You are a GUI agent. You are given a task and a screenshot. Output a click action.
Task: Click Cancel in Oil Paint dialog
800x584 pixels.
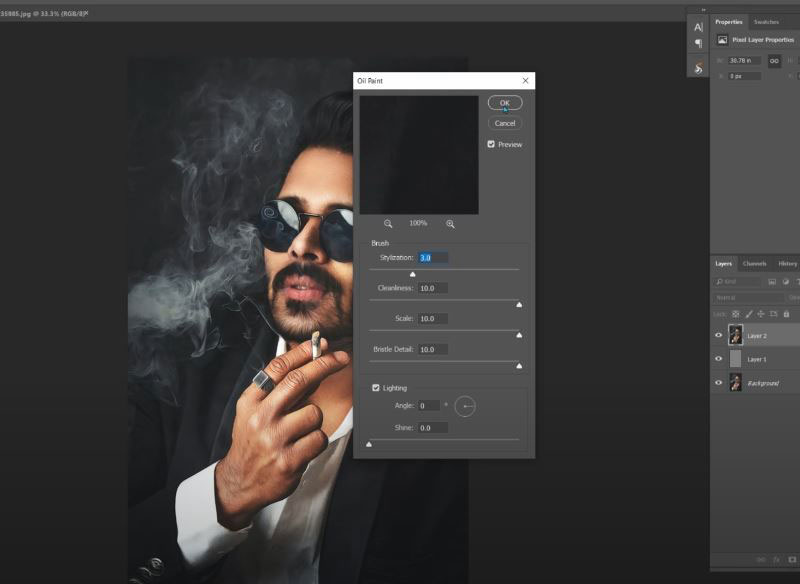pos(505,123)
